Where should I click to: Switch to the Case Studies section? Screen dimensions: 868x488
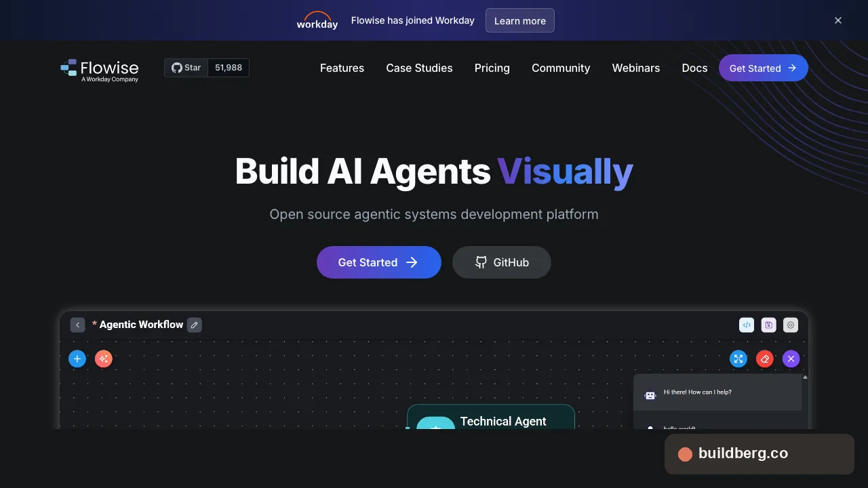(419, 68)
